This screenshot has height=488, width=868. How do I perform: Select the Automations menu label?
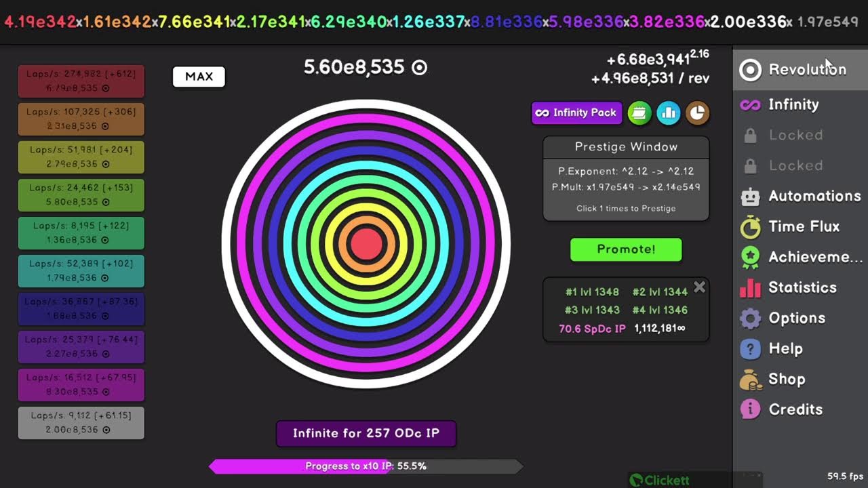coord(814,197)
